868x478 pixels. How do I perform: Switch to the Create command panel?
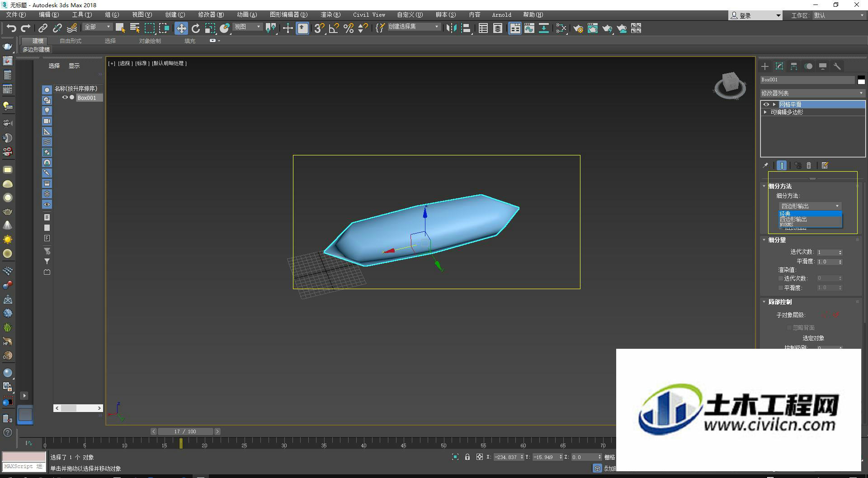[x=765, y=66]
